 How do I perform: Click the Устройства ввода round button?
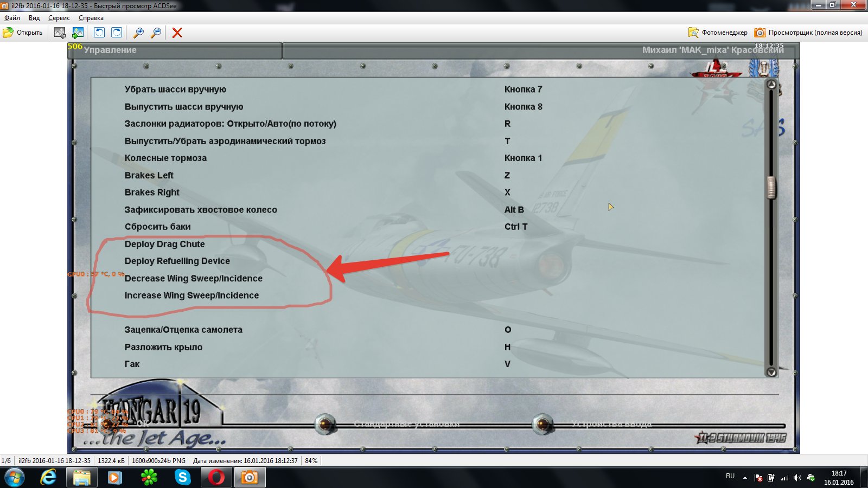click(542, 424)
